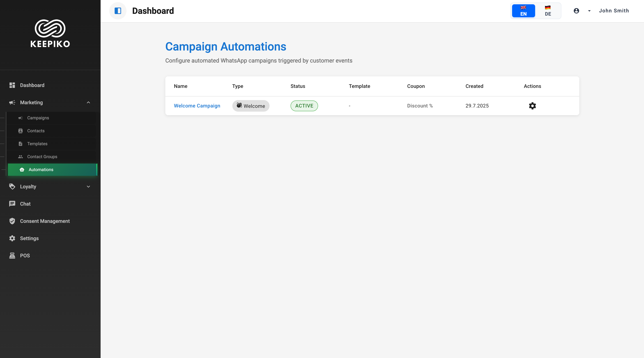
Task: Go to Consent Management shield item
Action: pyautogui.click(x=45, y=221)
